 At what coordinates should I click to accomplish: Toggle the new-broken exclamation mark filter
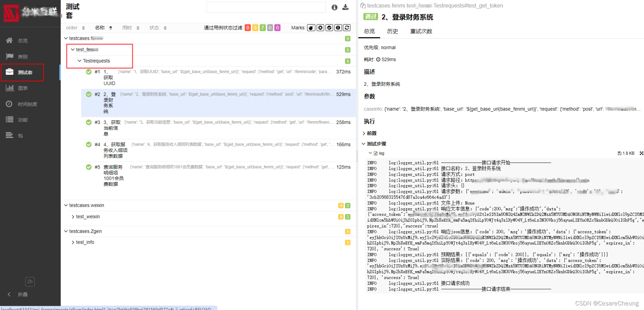tap(338, 28)
